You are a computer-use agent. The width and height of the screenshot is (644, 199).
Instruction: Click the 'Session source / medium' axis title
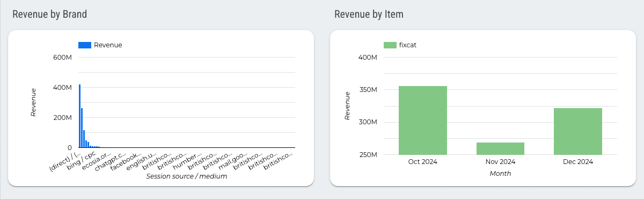pyautogui.click(x=187, y=176)
